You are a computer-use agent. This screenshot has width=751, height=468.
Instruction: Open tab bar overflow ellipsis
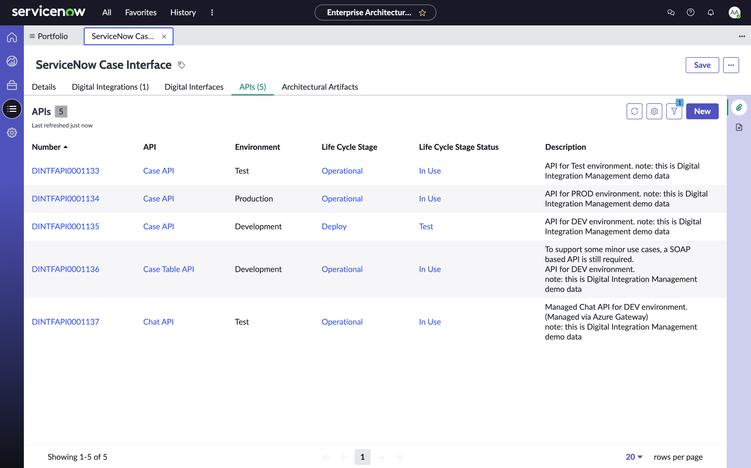point(741,36)
